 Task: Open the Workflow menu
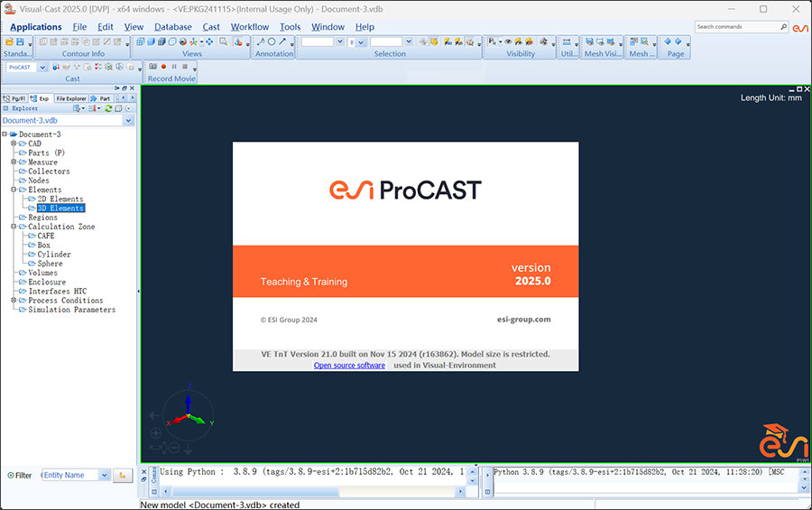click(x=250, y=27)
